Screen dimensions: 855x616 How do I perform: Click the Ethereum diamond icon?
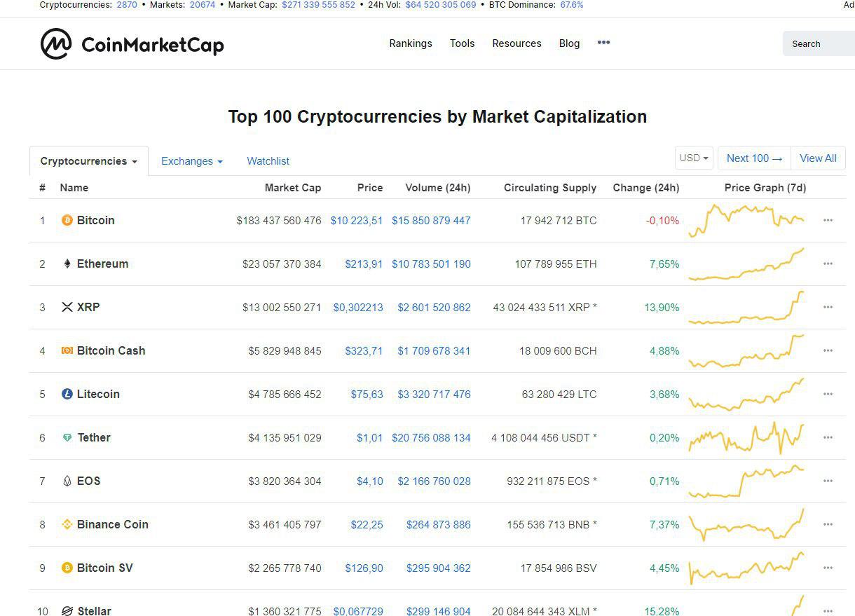[67, 264]
